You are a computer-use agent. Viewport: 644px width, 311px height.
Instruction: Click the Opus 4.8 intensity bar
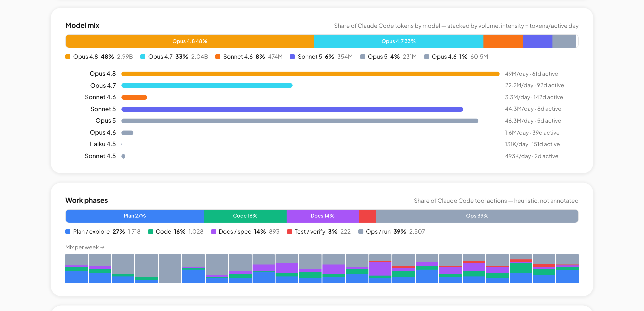pos(310,74)
